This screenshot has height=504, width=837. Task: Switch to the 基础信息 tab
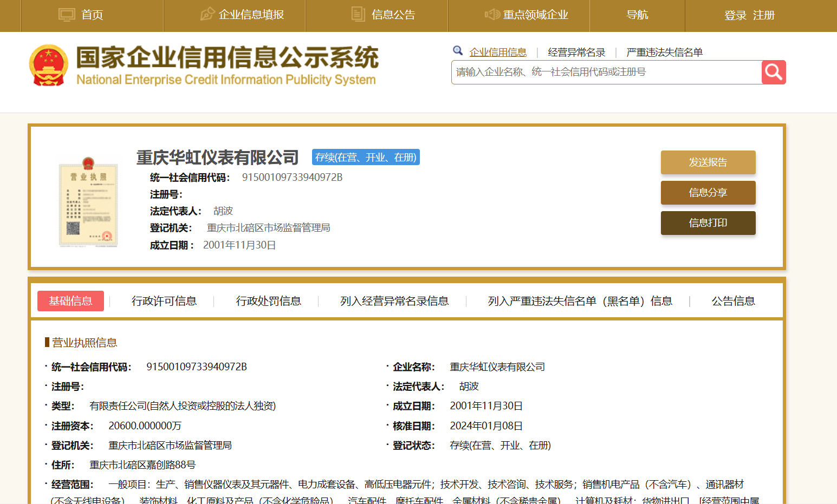click(70, 301)
